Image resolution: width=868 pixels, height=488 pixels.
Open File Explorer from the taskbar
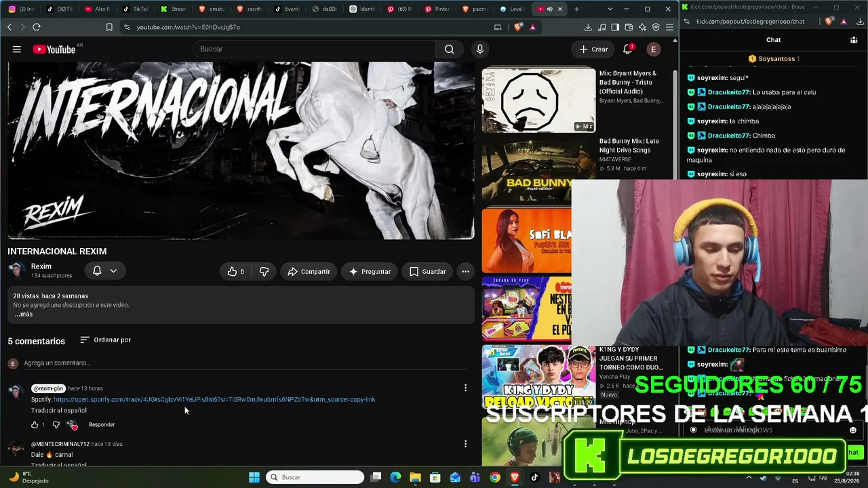[415, 477]
